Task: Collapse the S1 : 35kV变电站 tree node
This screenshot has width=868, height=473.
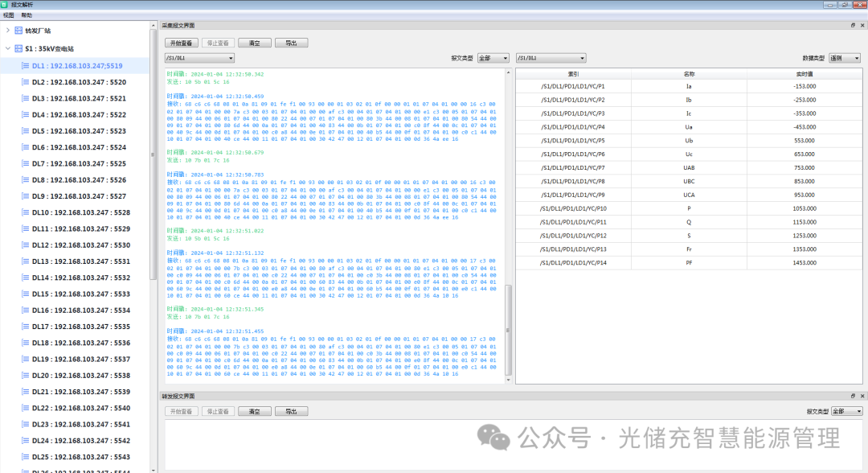Action: (8, 48)
